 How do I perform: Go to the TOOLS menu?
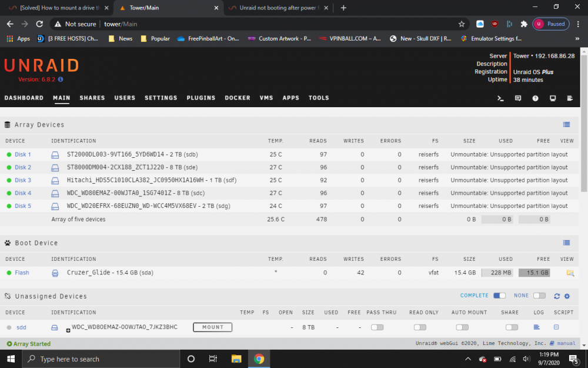319,98
